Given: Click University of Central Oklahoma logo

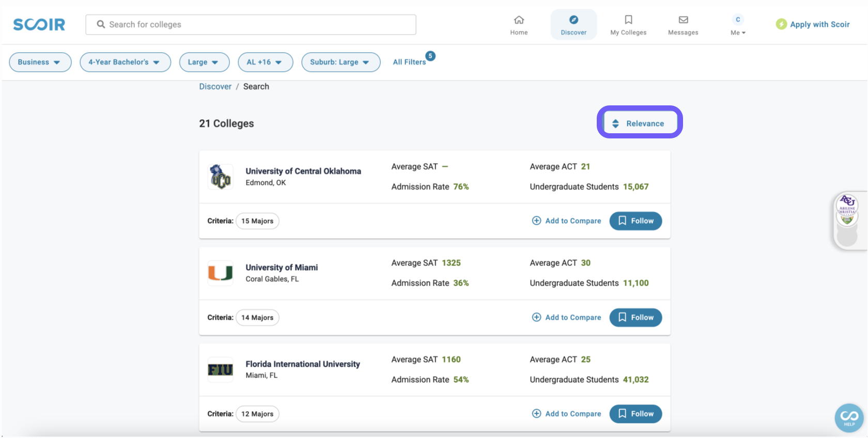Looking at the screenshot, I should tap(220, 177).
